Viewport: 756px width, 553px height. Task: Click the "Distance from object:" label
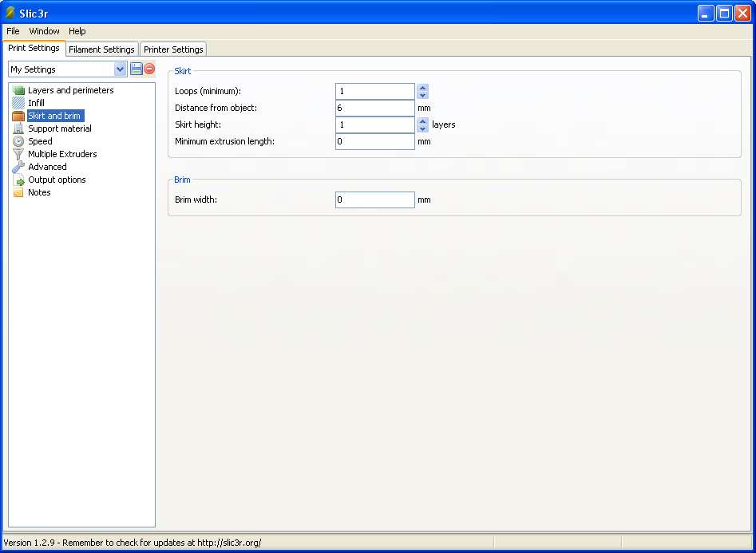point(216,108)
